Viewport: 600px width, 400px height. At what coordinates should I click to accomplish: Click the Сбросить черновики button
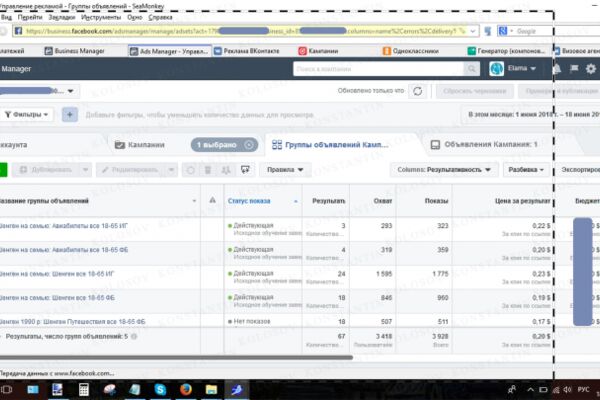(x=474, y=91)
